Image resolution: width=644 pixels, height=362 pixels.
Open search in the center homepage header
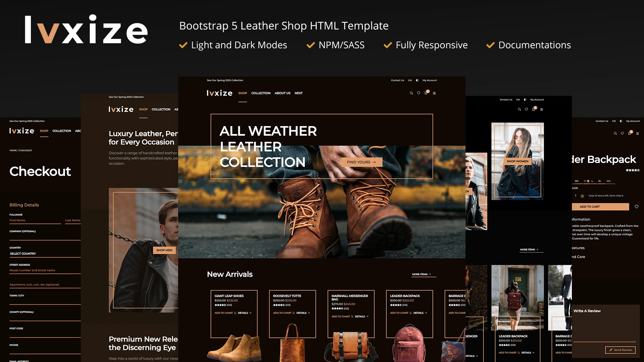click(x=411, y=93)
